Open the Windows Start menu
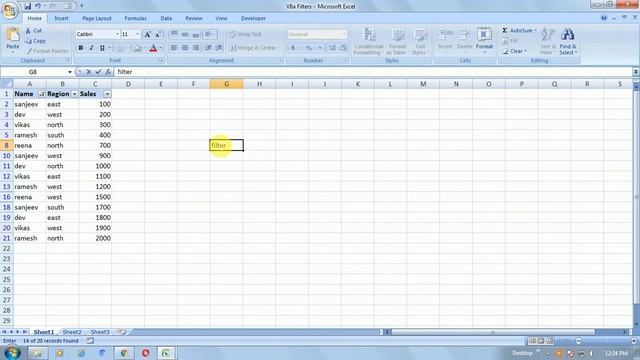This screenshot has height=360, width=640. (12, 353)
